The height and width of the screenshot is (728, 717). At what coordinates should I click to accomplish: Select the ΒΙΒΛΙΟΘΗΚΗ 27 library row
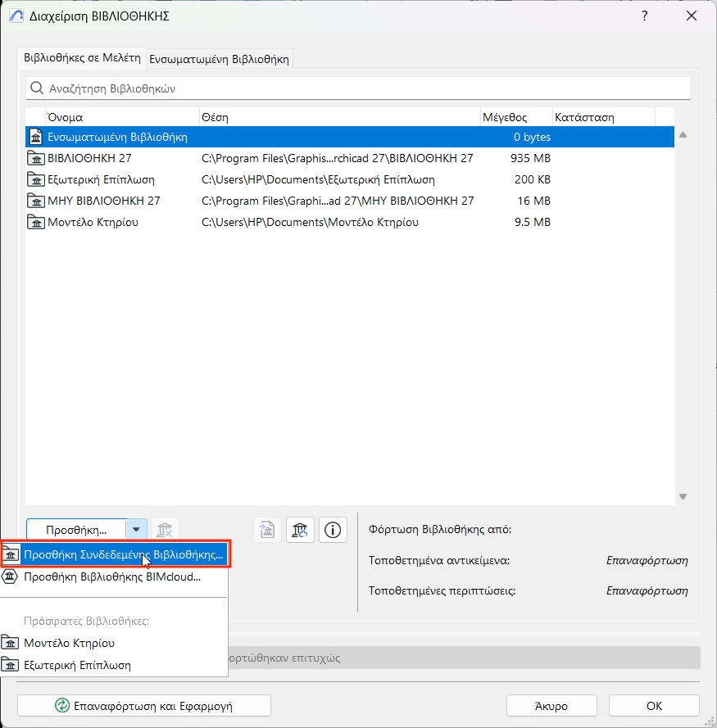[349, 158]
